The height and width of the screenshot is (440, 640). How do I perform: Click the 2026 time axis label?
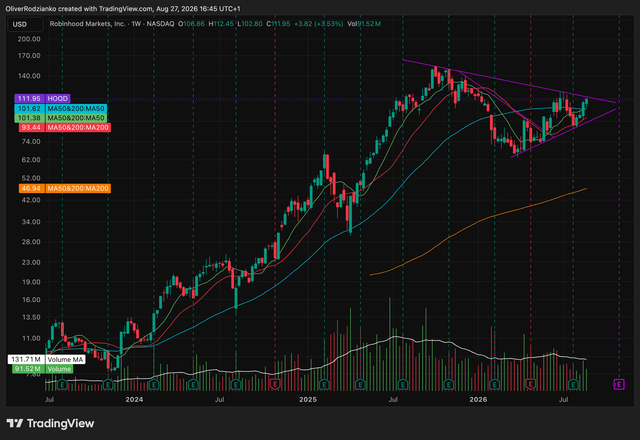pyautogui.click(x=478, y=399)
